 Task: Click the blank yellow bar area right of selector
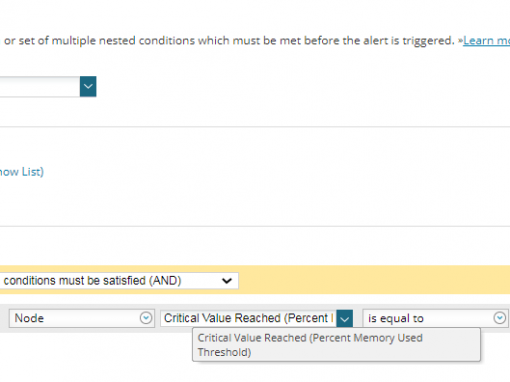(374, 280)
